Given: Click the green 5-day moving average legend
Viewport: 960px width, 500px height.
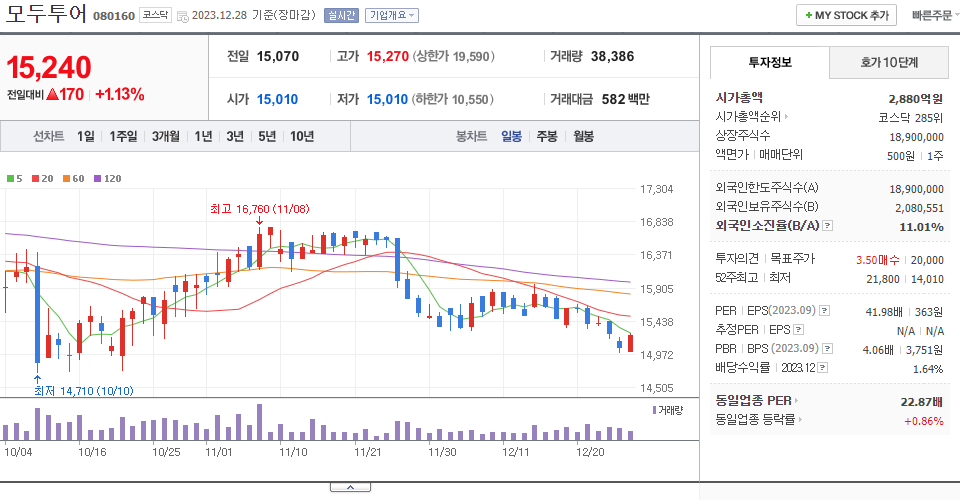Looking at the screenshot, I should (15, 179).
